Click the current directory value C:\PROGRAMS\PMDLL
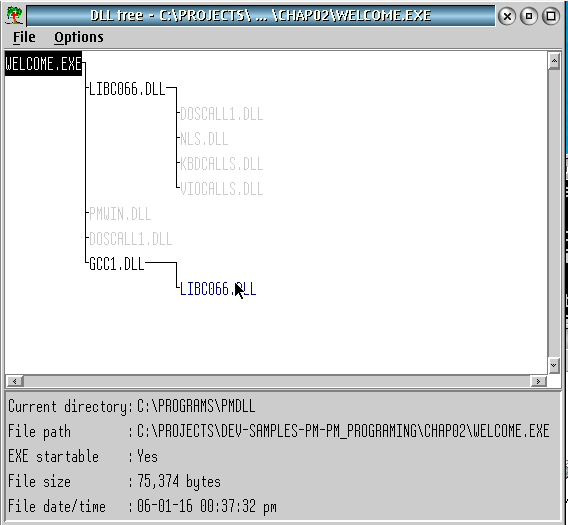568x525 pixels. click(x=196, y=407)
